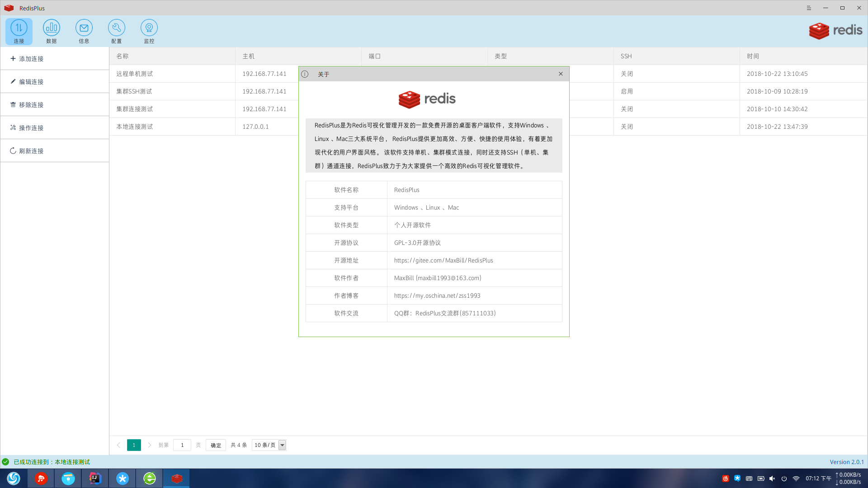Click the Weibo icon in system tray

coord(726,479)
